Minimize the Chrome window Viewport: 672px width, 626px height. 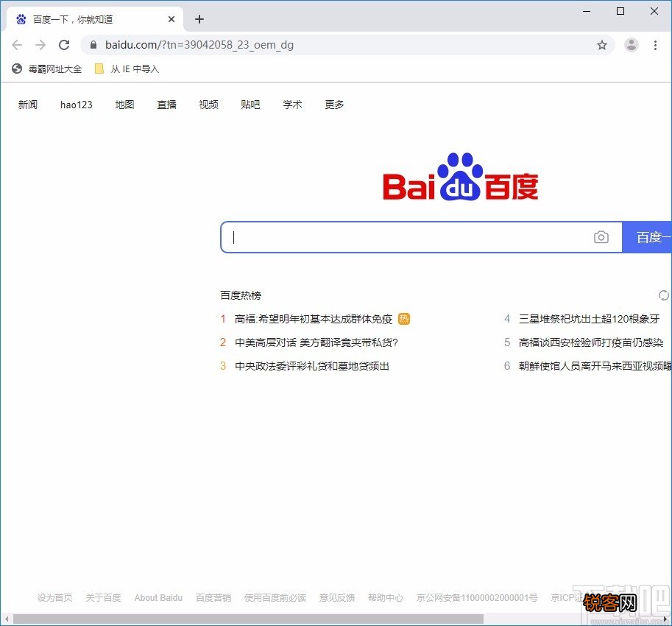click(587, 11)
